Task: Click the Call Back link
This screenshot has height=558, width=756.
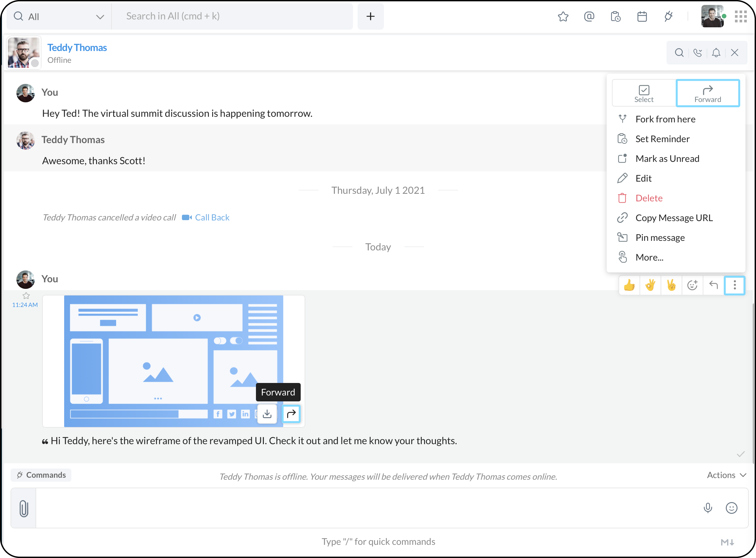Action: [212, 217]
